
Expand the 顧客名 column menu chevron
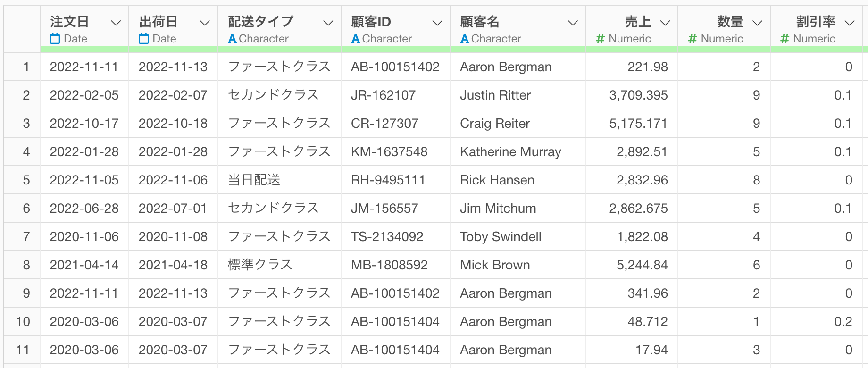(x=573, y=23)
